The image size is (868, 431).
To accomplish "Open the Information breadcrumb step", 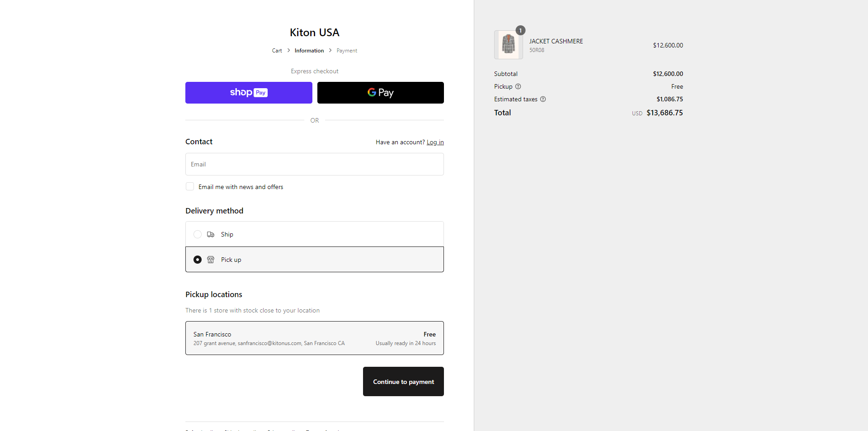I will click(309, 51).
